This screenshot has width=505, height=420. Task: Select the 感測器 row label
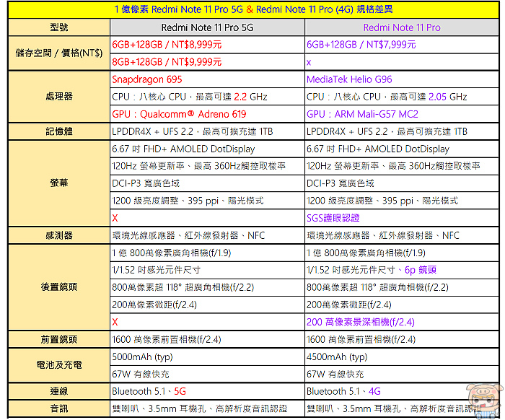coord(59,235)
